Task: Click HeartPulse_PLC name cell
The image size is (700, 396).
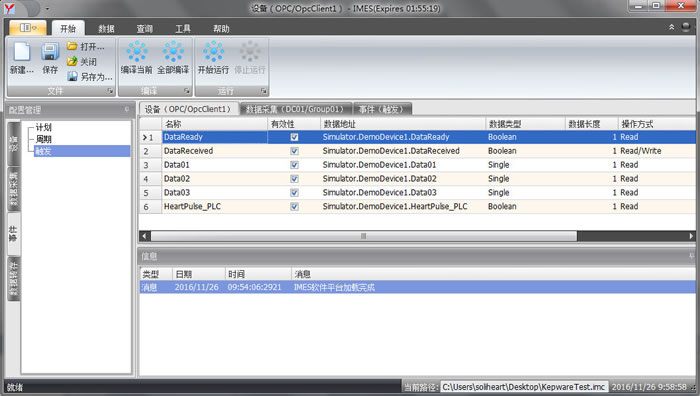Action: (214, 206)
